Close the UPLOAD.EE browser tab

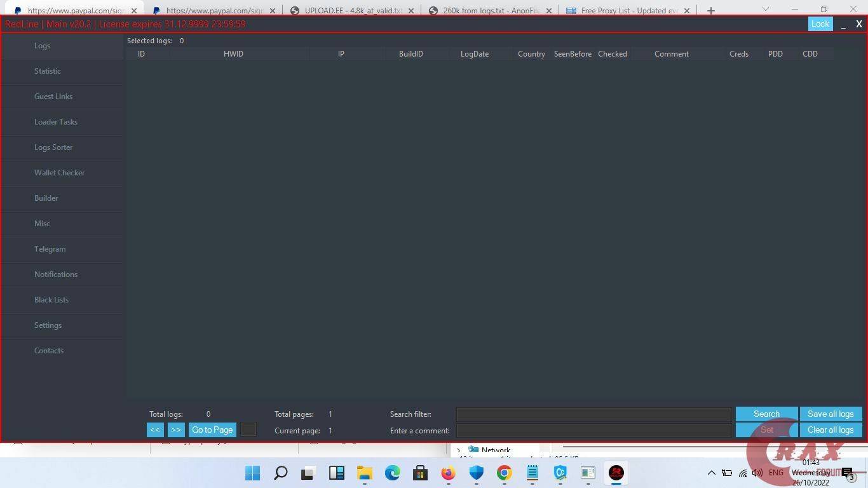coord(410,11)
